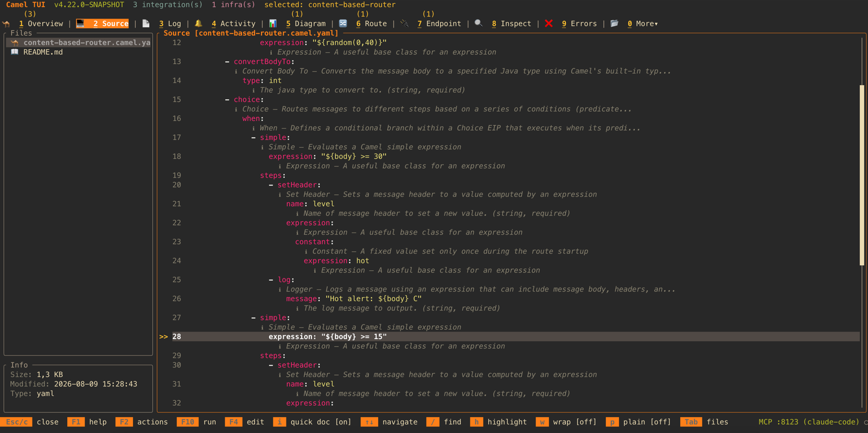Click the F4 edit key badge
This screenshot has height=433, width=868.
coord(233,422)
